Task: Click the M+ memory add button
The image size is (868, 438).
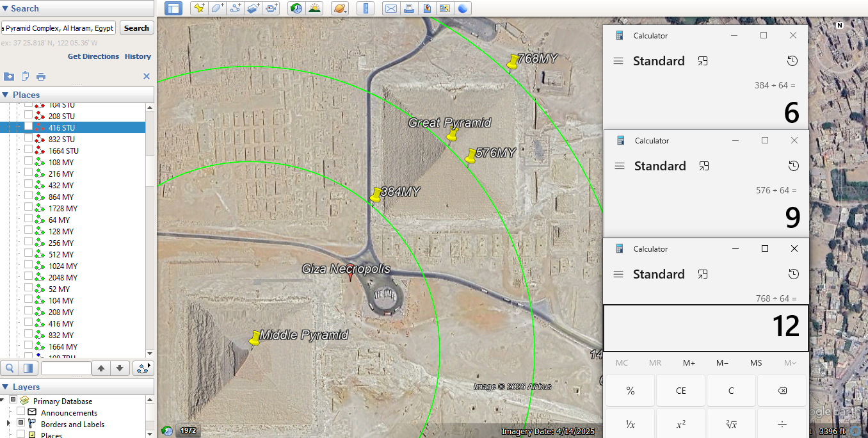Action: [x=689, y=363]
